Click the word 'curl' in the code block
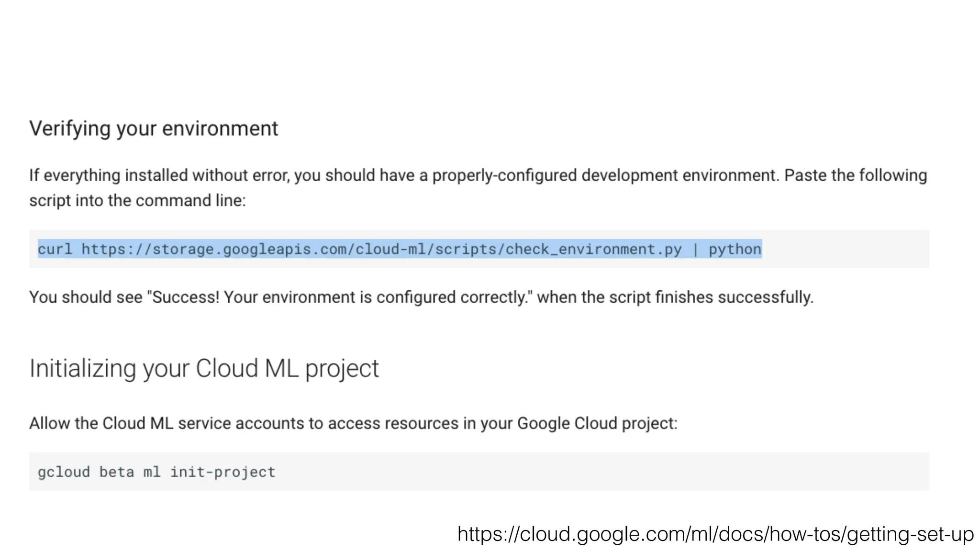This screenshot has height=551, width=980. pyautogui.click(x=55, y=249)
